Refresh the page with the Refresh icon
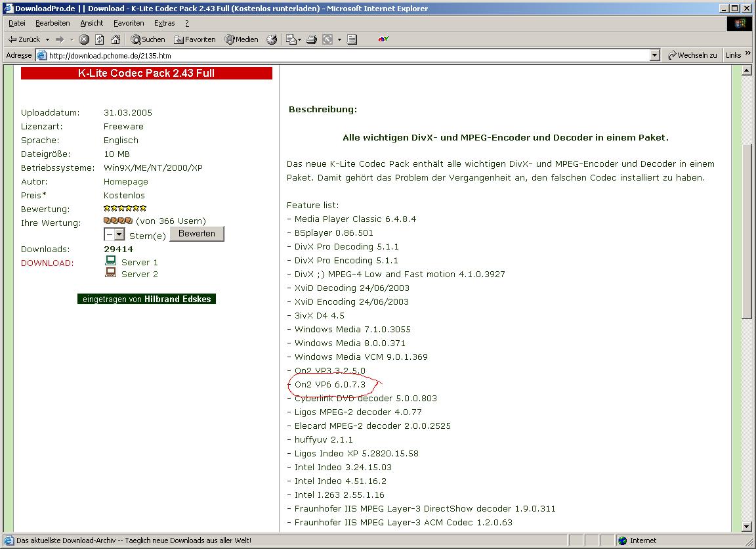The width and height of the screenshot is (756, 549). [x=99, y=39]
